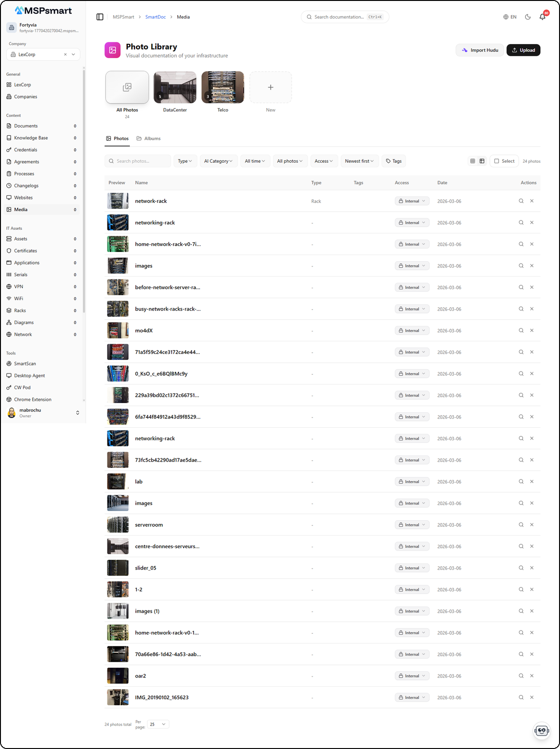
Task: Switch to grid view icon
Action: [473, 161]
